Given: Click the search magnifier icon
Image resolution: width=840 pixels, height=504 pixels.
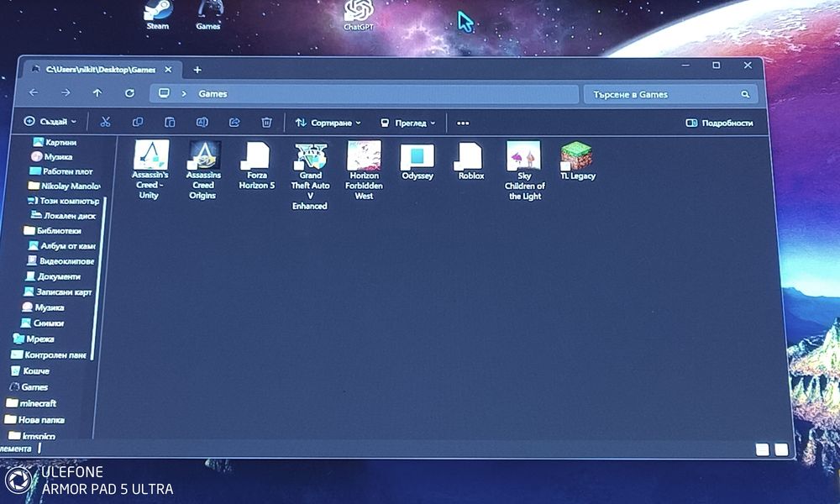Looking at the screenshot, I should pyautogui.click(x=745, y=94).
